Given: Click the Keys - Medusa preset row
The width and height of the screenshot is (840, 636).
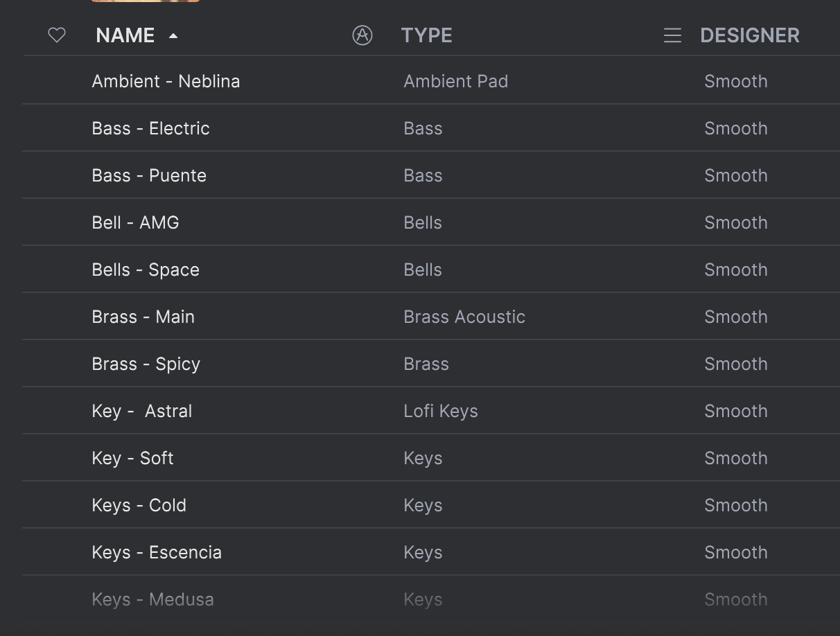Looking at the screenshot, I should [152, 599].
